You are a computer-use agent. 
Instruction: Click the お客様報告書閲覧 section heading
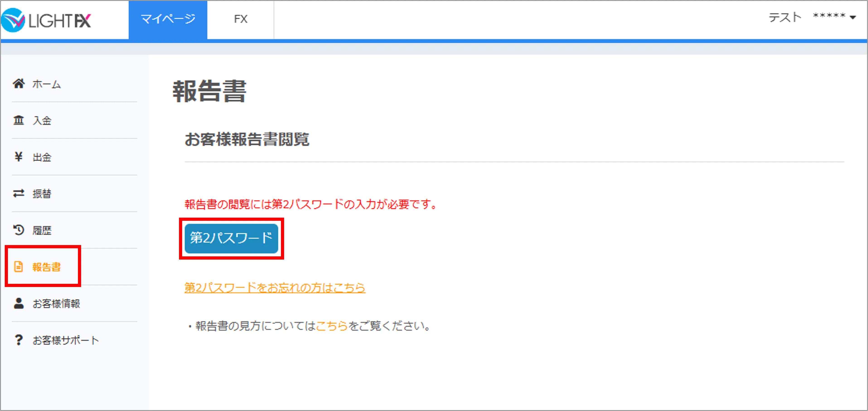[247, 139]
